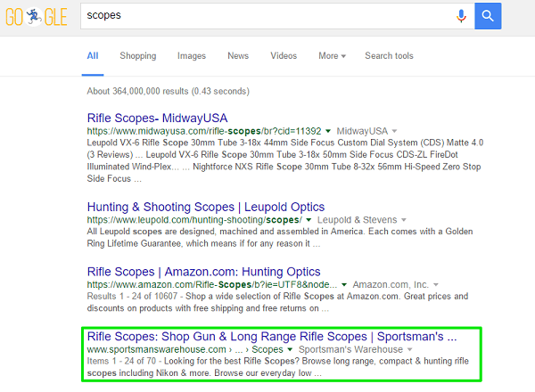Image resolution: width=535 pixels, height=392 pixels.
Task: Open the Sportsman's 'Rifle Scopes: Shop Gun' result
Action: [272, 337]
